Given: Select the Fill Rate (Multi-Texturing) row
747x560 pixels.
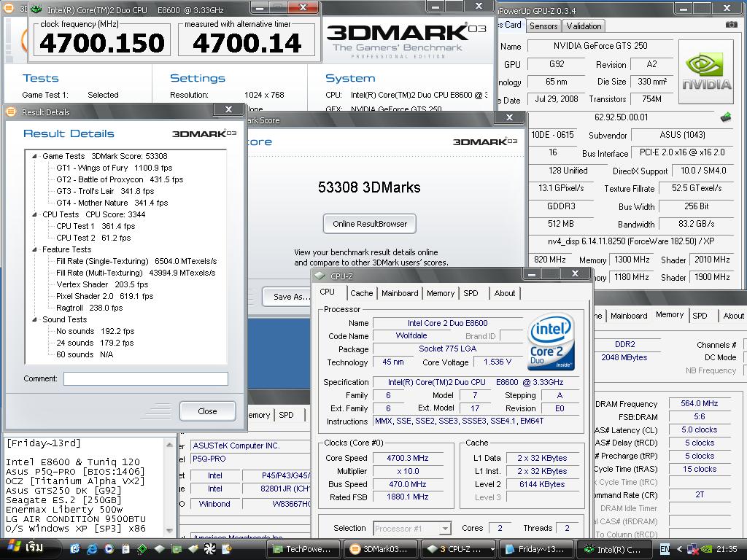Looking at the screenshot, I should 136,273.
